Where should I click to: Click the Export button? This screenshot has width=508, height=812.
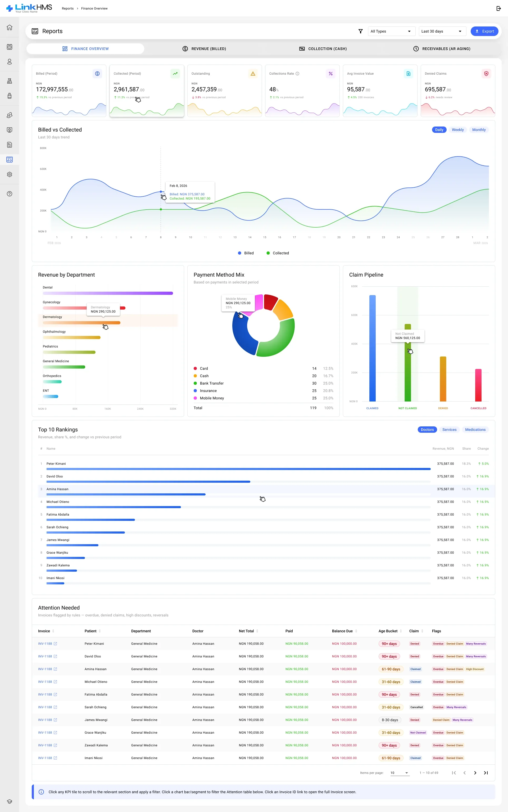[x=484, y=31]
